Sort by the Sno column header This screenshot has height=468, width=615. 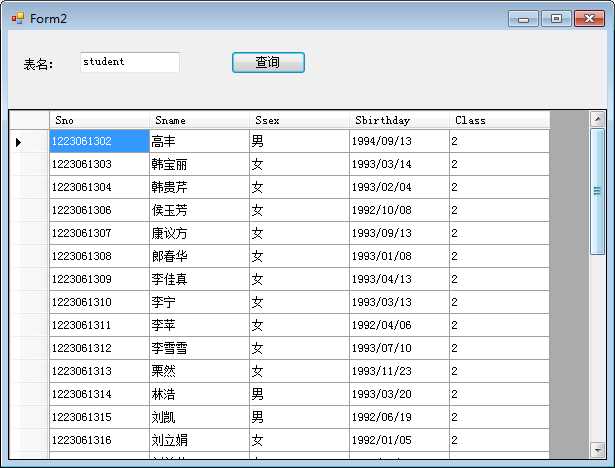click(99, 120)
